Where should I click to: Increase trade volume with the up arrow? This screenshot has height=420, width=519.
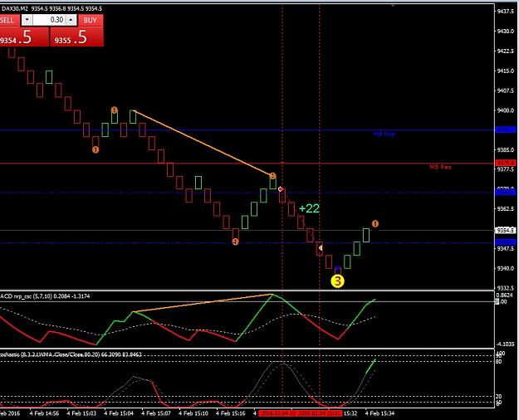[71, 20]
